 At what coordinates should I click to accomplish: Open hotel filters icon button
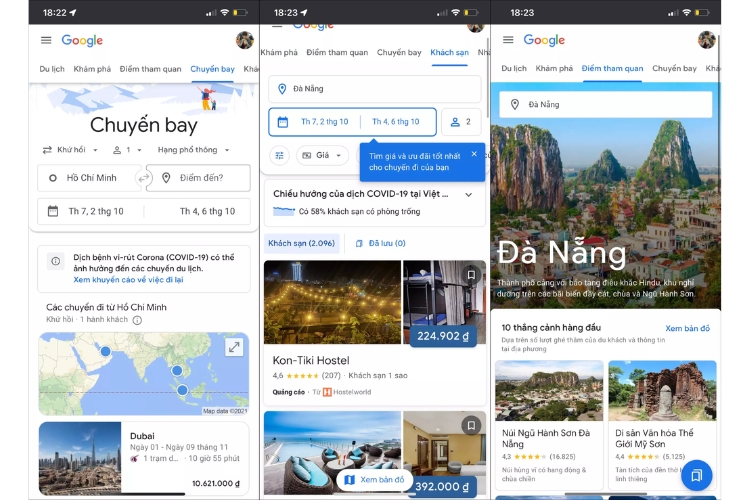[279, 156]
